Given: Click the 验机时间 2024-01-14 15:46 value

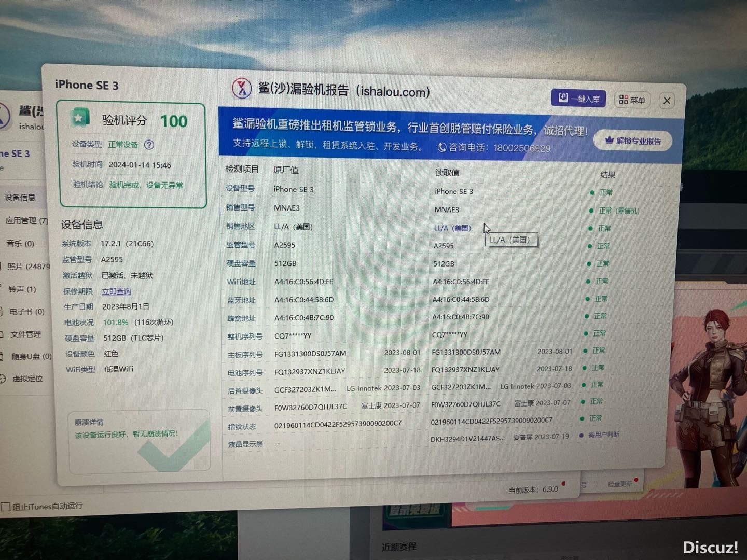Looking at the screenshot, I should pyautogui.click(x=140, y=165).
